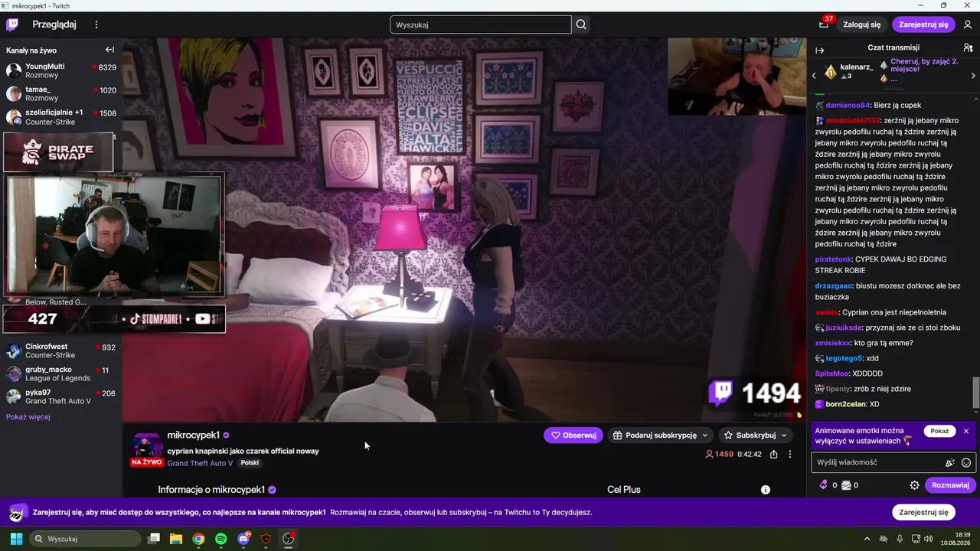
Task: Share the stream via share icon
Action: [x=773, y=454]
